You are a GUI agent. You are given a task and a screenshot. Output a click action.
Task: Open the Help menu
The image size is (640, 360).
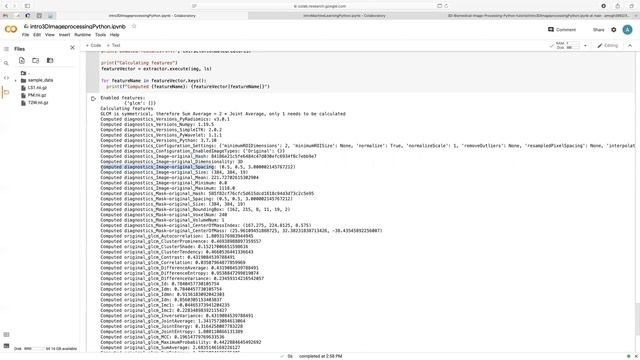pyautogui.click(x=115, y=35)
